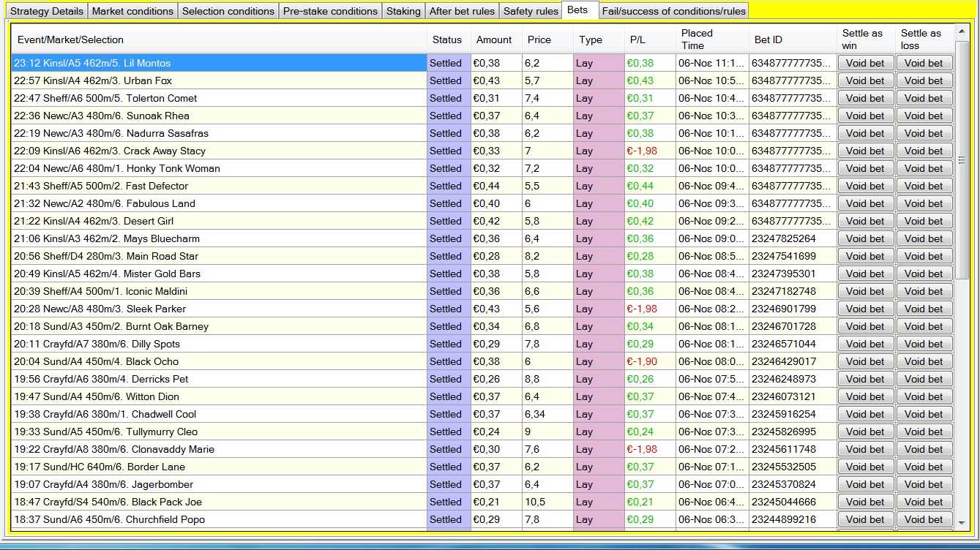Click Settle as win for Crack Away Stacy
The image size is (980, 550).
click(x=865, y=151)
